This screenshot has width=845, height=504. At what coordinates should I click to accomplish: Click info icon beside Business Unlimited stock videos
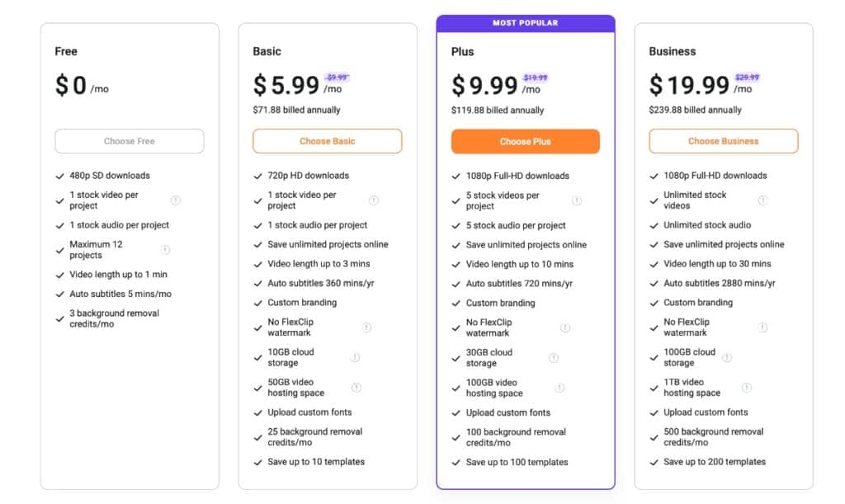(762, 200)
